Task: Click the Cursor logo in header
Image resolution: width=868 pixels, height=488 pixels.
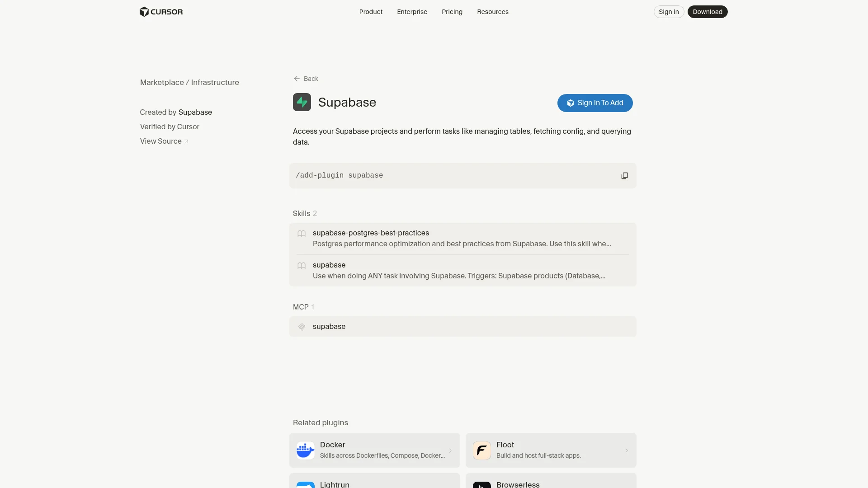Action: 161,12
